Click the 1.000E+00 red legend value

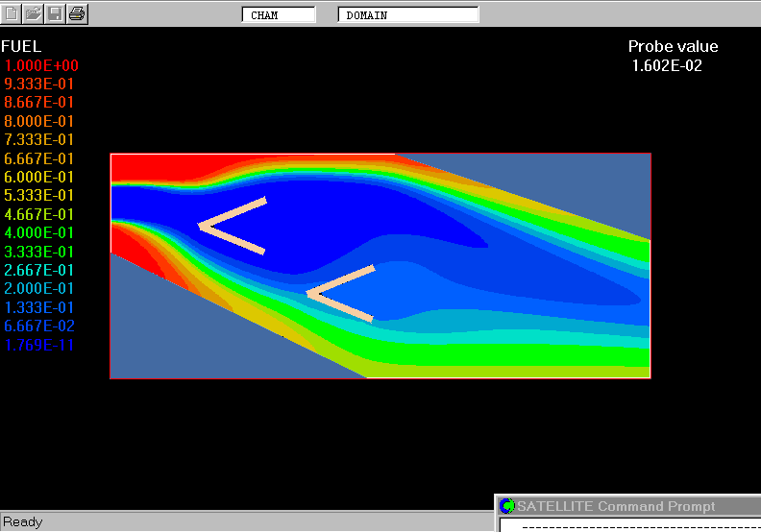click(x=41, y=65)
